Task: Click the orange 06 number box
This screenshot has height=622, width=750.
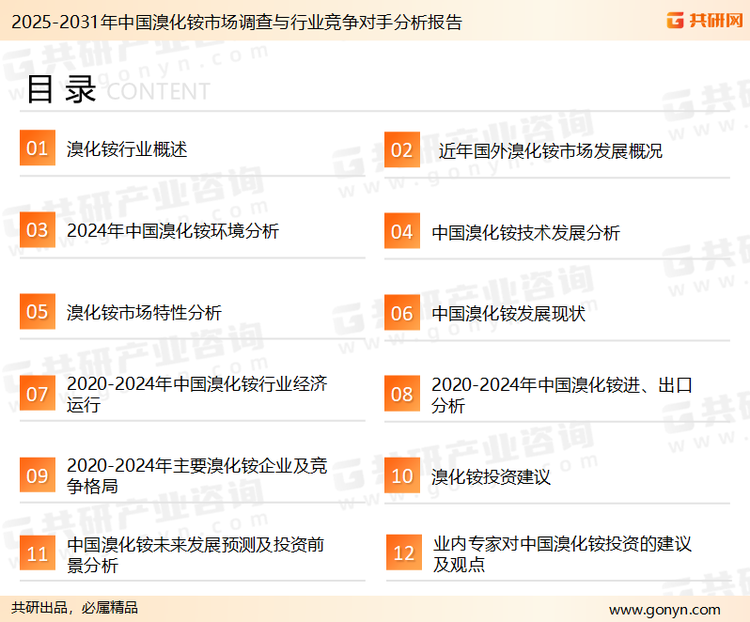Action: click(402, 313)
